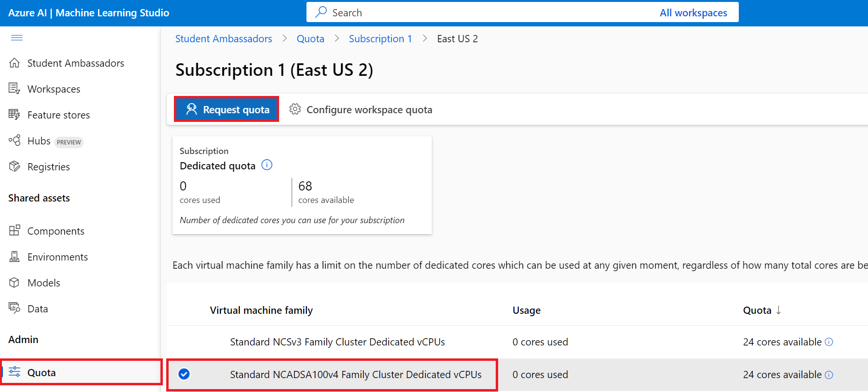Click the Standard NCADSA100v4 Family row name
Viewport: 868px width, 392px height.
click(355, 374)
